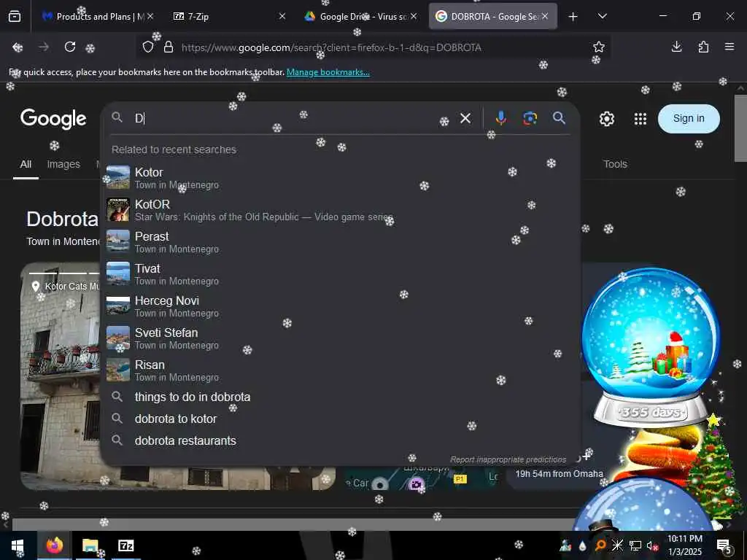
Task: Switch to the Images results tab
Action: pos(63,164)
